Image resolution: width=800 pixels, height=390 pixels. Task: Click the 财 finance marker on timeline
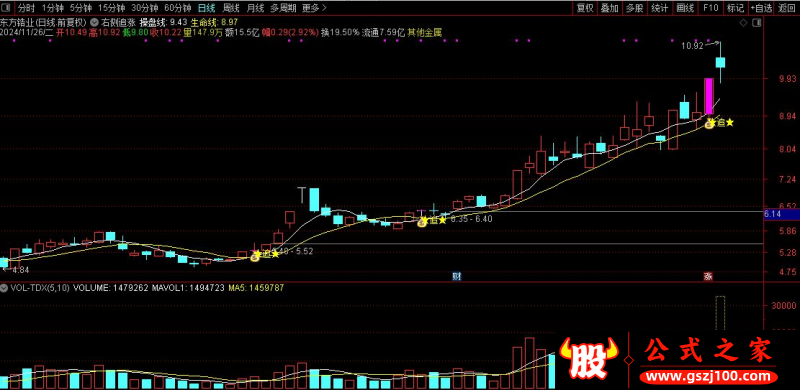click(x=457, y=276)
